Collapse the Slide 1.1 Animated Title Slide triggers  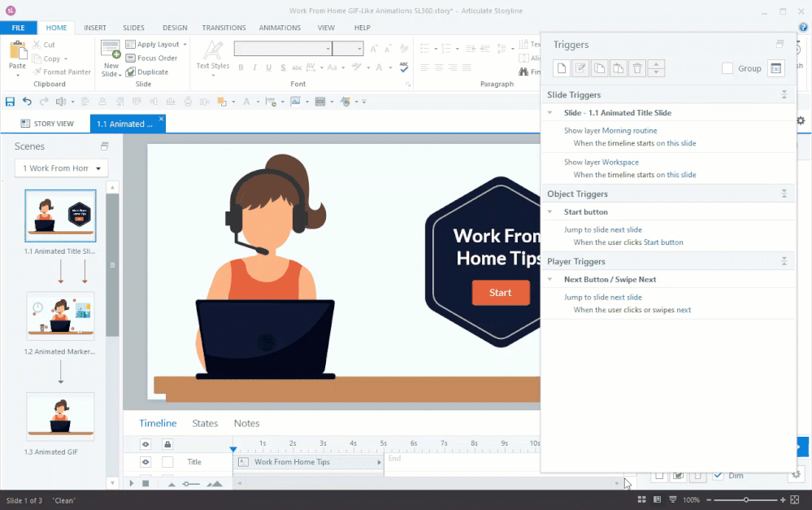pos(550,113)
